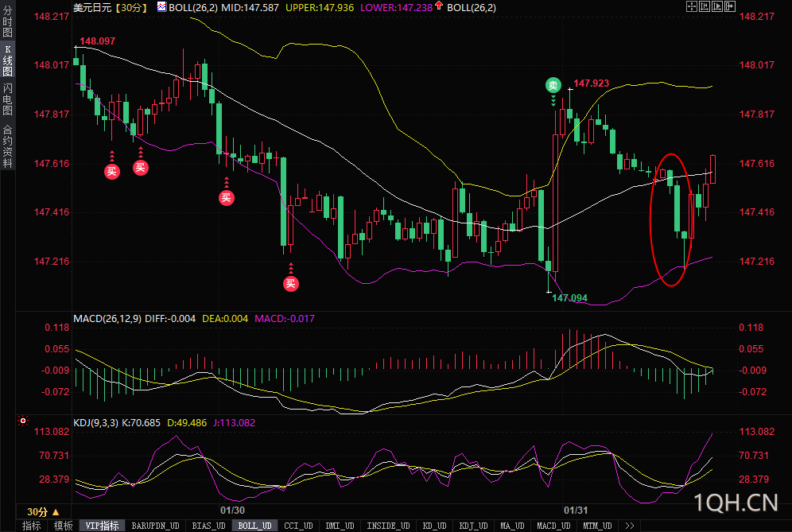Click the BOLL indicator chart icon in header

coord(161,6)
